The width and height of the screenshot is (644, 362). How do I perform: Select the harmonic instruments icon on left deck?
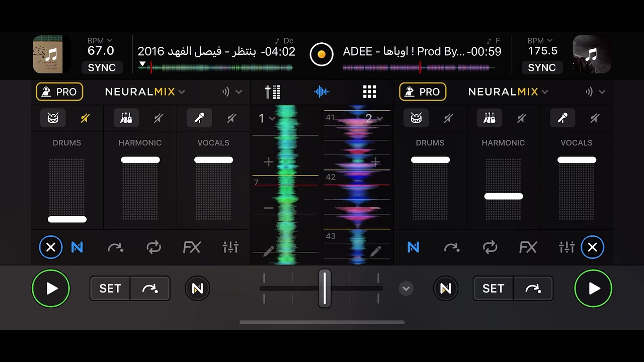(126, 118)
